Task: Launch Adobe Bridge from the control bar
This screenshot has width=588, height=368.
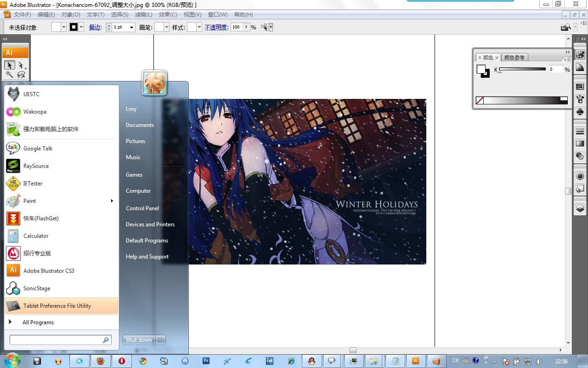Action: (566, 27)
